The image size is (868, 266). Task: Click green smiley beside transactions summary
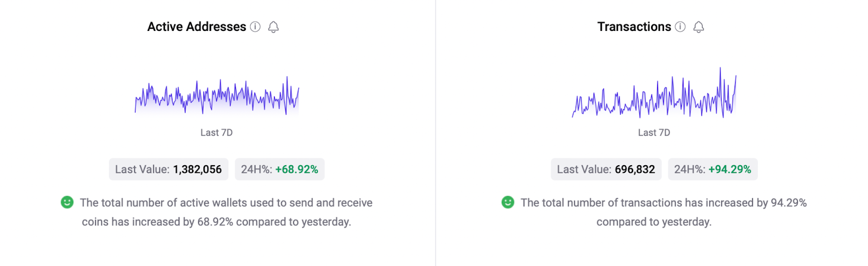508,202
